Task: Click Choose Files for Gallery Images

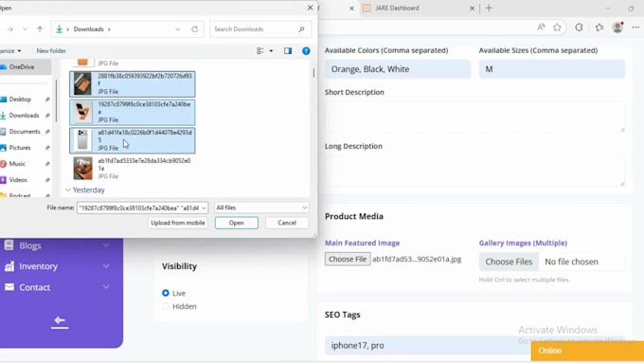Action: tap(509, 262)
